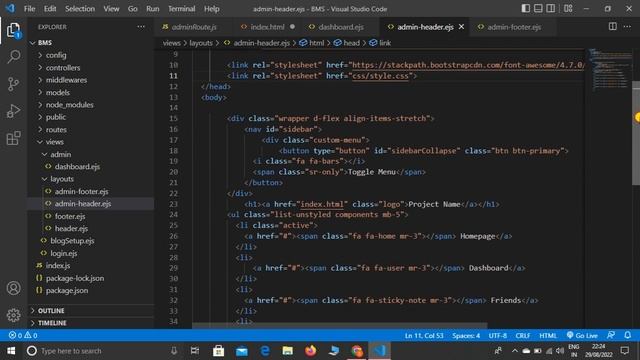Screen dimensions: 640x360
Task: Open the Help menu
Action: tap(211, 9)
